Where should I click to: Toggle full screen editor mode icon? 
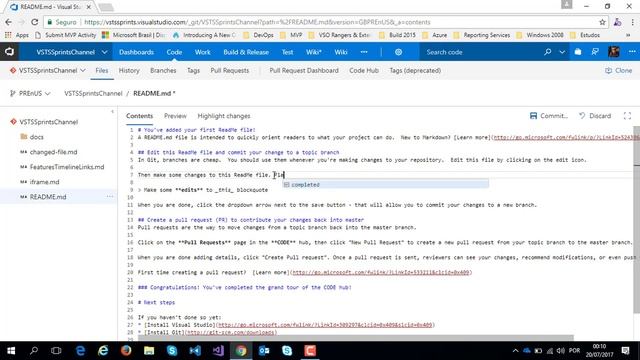click(x=627, y=116)
